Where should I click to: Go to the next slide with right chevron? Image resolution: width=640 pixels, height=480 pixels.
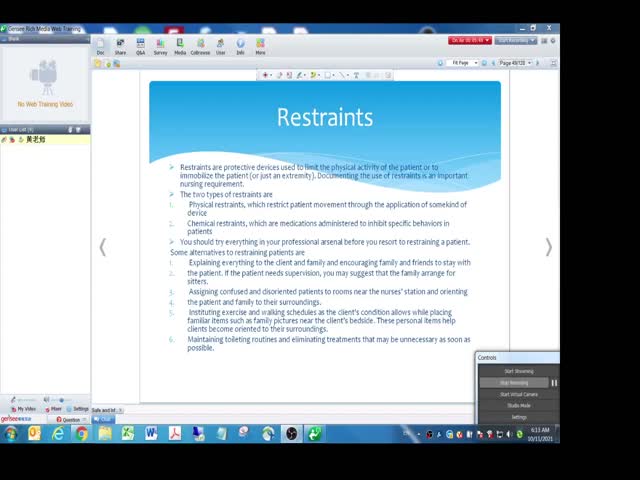[549, 247]
